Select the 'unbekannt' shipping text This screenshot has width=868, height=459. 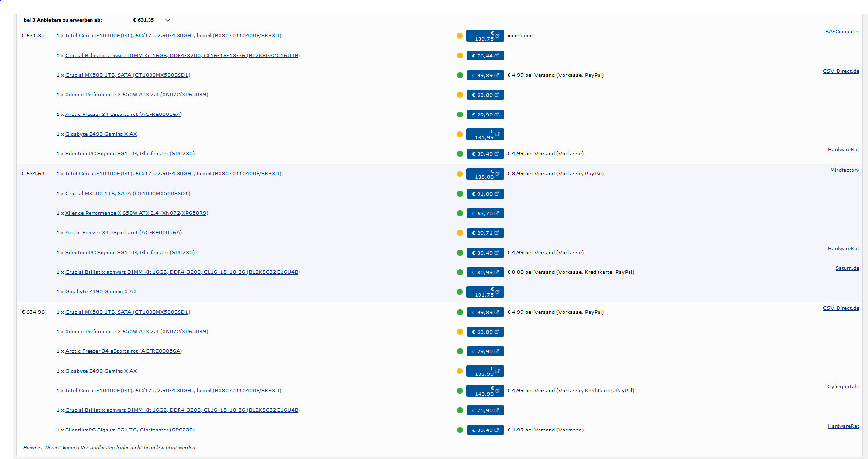pyautogui.click(x=520, y=36)
